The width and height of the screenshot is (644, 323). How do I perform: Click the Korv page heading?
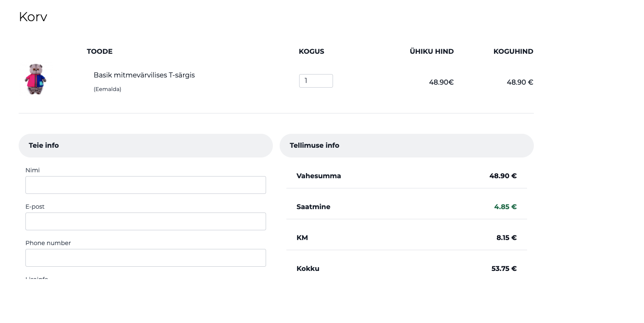point(33,17)
